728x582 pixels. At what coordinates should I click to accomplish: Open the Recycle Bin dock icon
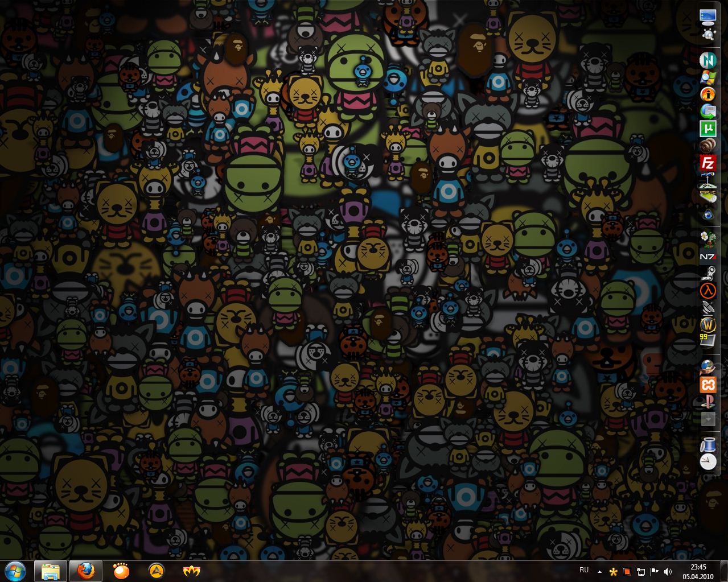(x=708, y=445)
